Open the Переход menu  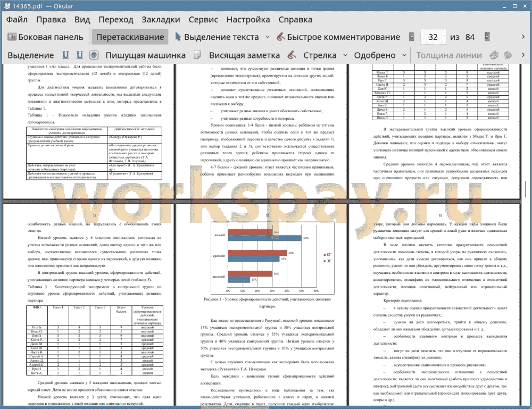tap(116, 20)
